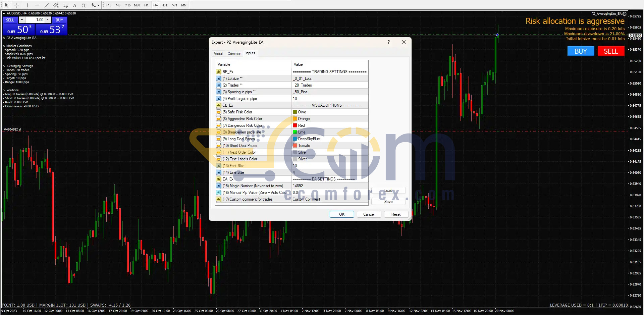The height and width of the screenshot is (315, 644).
Task: Focus the 1.00 volume input field
Action: click(35, 20)
